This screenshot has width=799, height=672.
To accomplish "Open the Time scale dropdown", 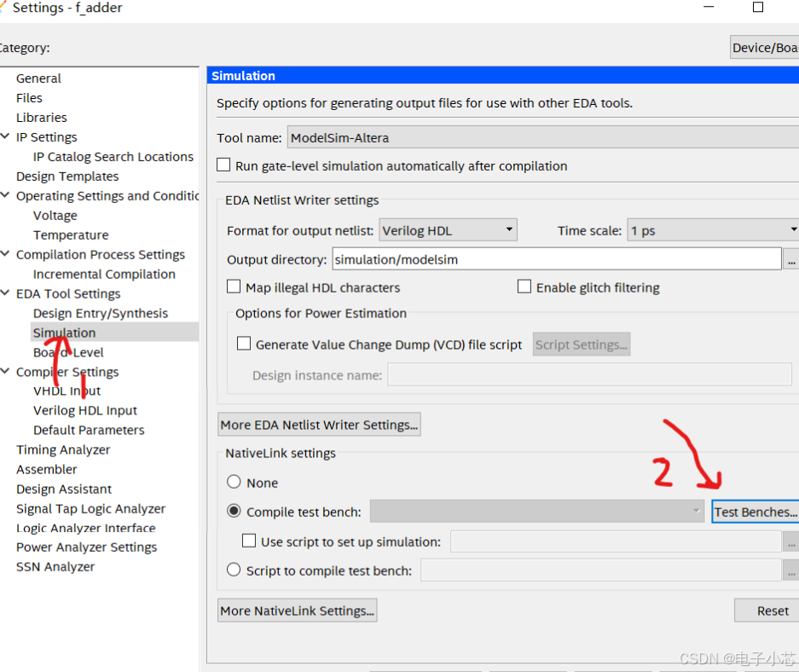I will [712, 230].
